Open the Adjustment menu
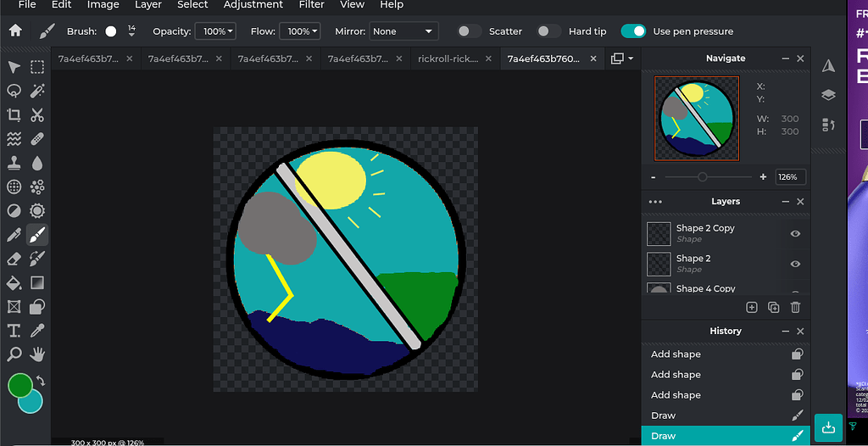The height and width of the screenshot is (446, 868). tap(253, 5)
